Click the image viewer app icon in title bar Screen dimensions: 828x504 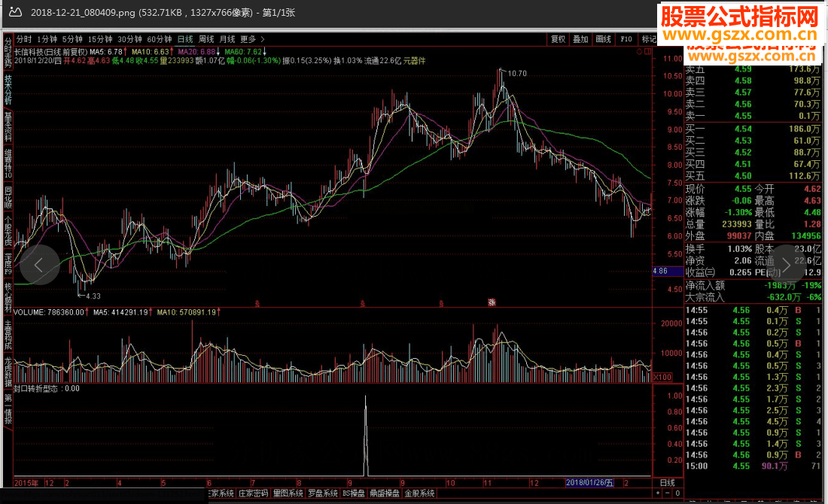[15, 12]
